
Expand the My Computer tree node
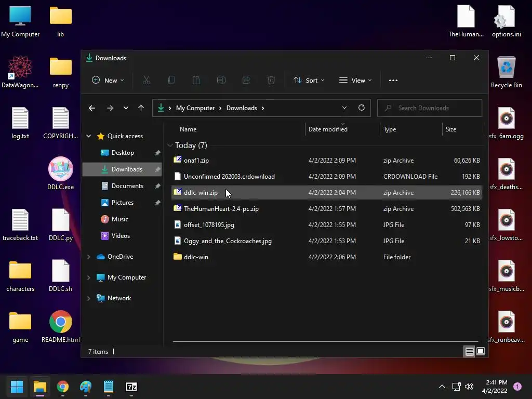coord(88,277)
